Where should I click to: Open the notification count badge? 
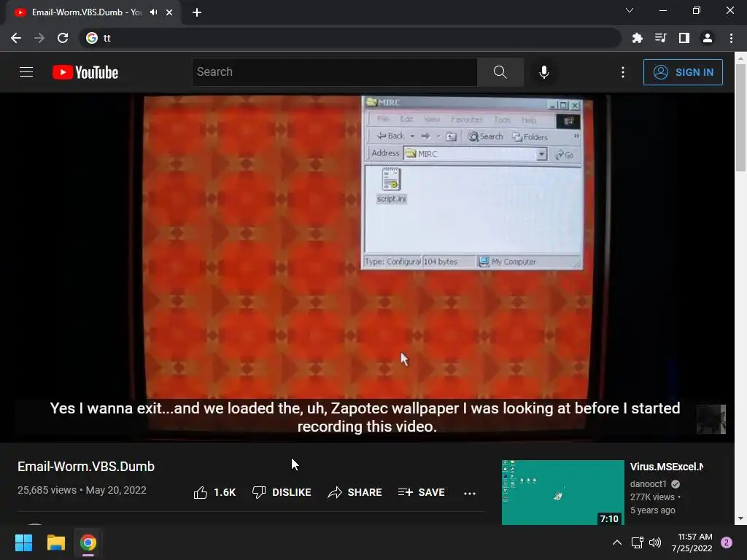point(726,542)
